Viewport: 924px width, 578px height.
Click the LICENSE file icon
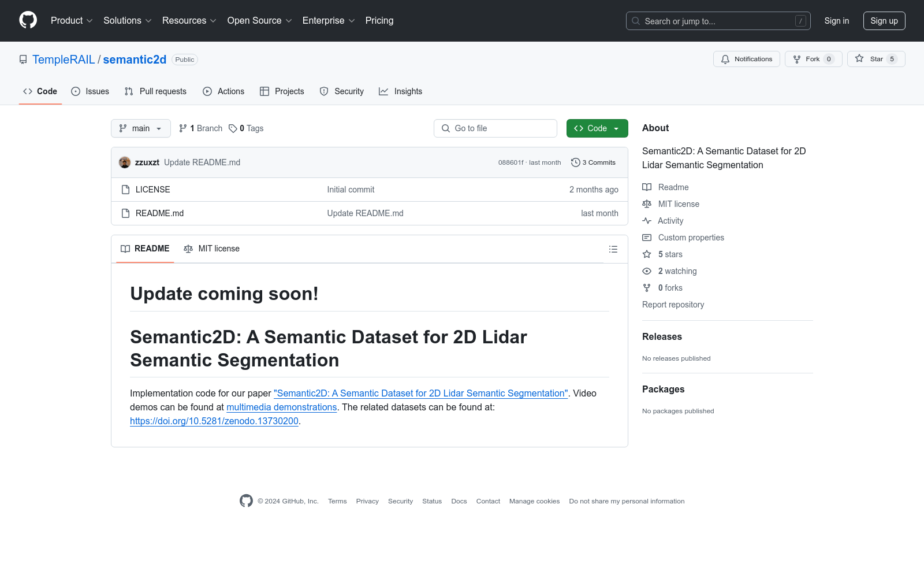(x=125, y=190)
